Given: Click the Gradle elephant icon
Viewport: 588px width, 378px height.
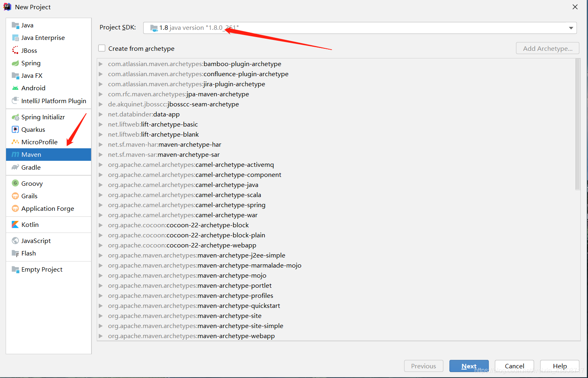Looking at the screenshot, I should point(15,168).
